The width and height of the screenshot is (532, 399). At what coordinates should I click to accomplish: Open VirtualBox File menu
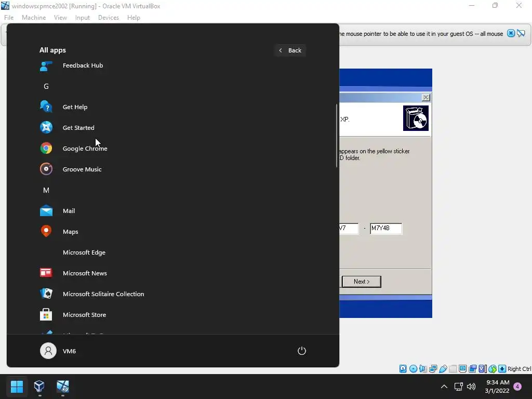9,18
